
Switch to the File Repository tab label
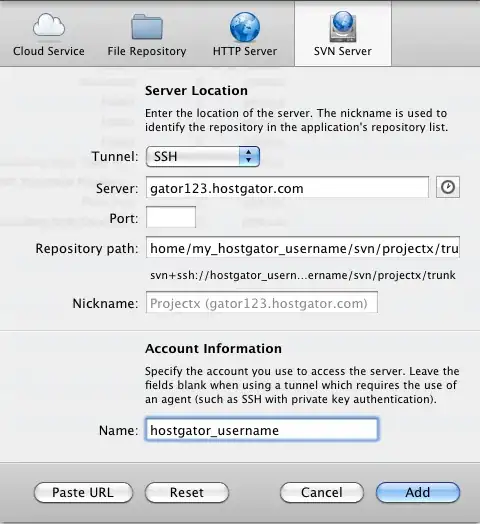click(147, 51)
